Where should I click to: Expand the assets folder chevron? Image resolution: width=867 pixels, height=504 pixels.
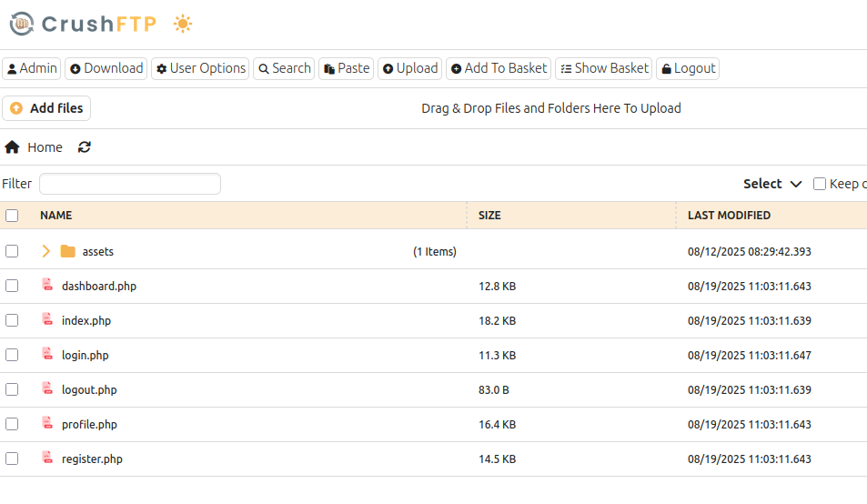click(46, 251)
